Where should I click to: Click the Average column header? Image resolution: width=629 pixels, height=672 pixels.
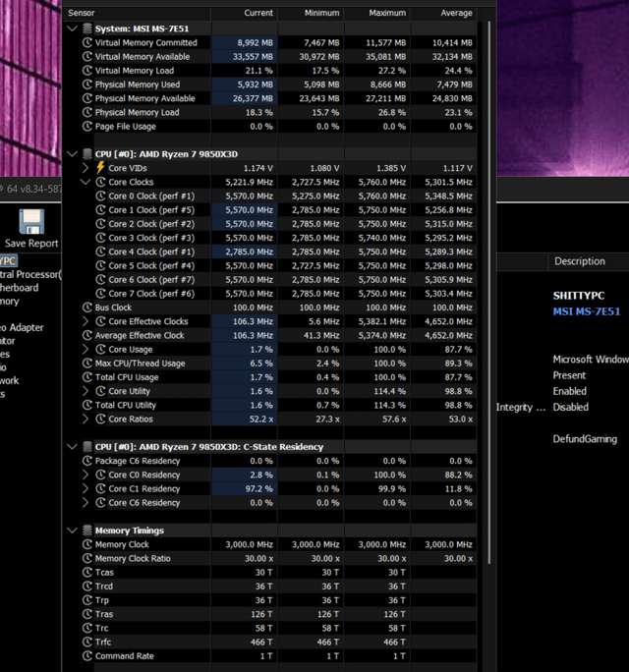(457, 13)
